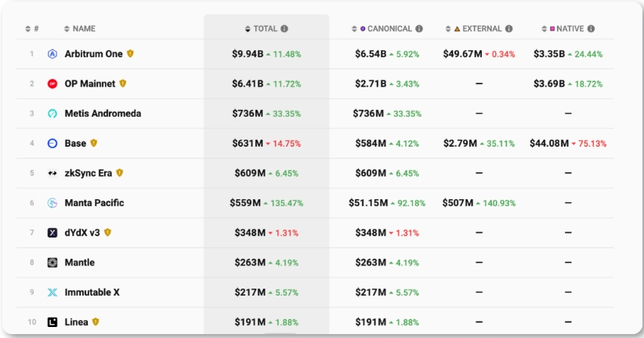Viewport: 644px width, 338px height.
Task: Click the $559M total for Manta Pacific
Action: [245, 202]
